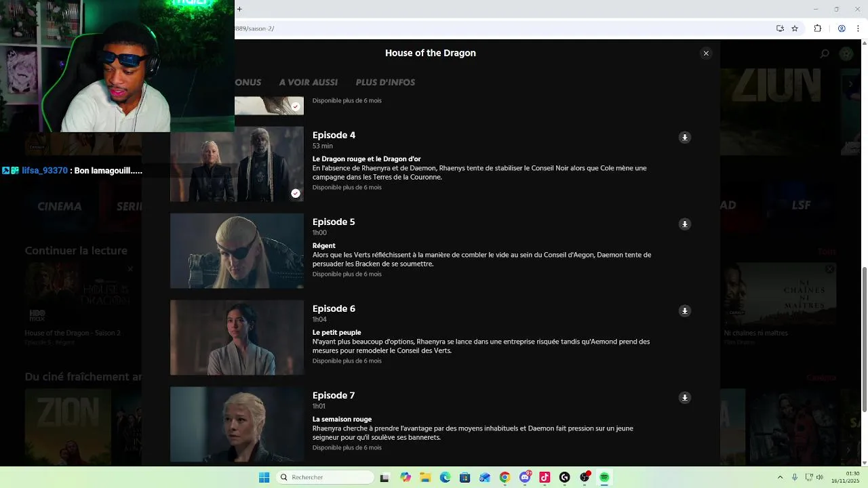
Task: Select the Episode 4 title
Action: coord(334,135)
